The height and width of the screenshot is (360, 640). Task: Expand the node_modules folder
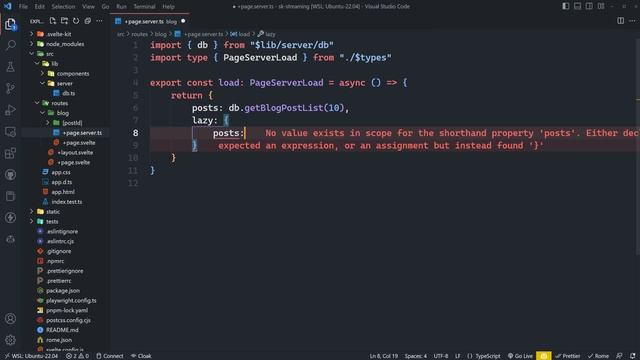[32, 44]
